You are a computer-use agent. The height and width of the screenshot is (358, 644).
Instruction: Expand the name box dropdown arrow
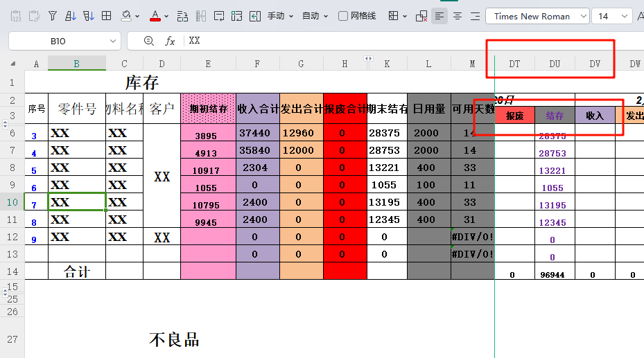[x=112, y=41]
